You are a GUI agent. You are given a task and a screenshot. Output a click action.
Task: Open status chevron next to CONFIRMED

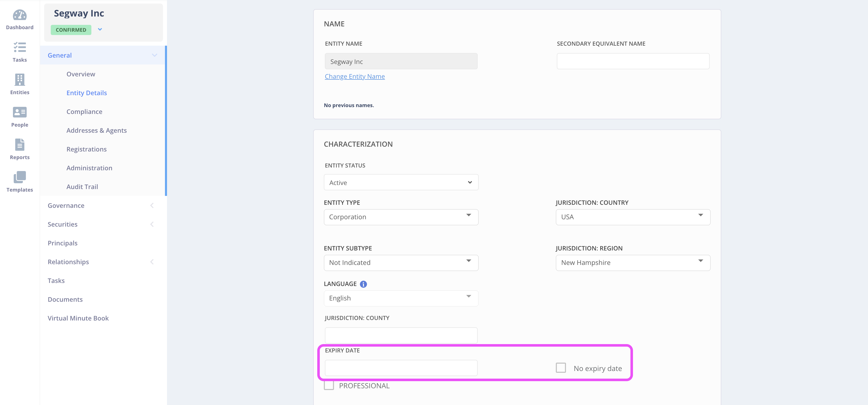[100, 30]
